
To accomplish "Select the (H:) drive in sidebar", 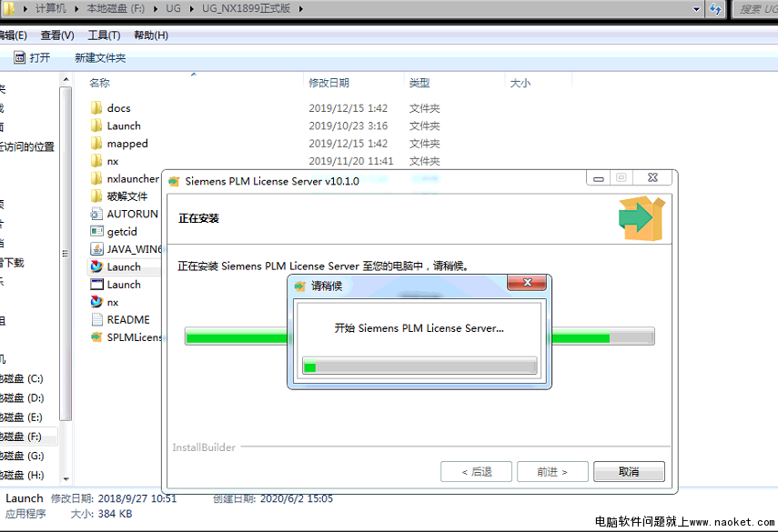I will point(22,476).
